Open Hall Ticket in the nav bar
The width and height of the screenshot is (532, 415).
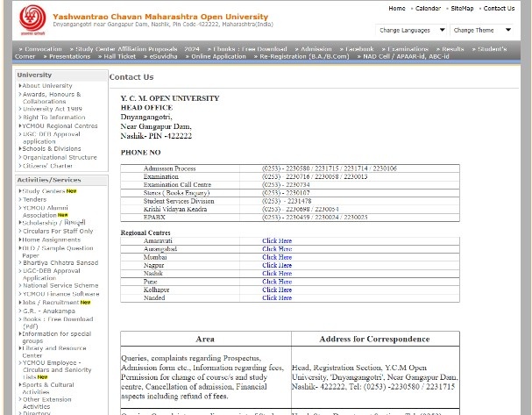click(119, 56)
